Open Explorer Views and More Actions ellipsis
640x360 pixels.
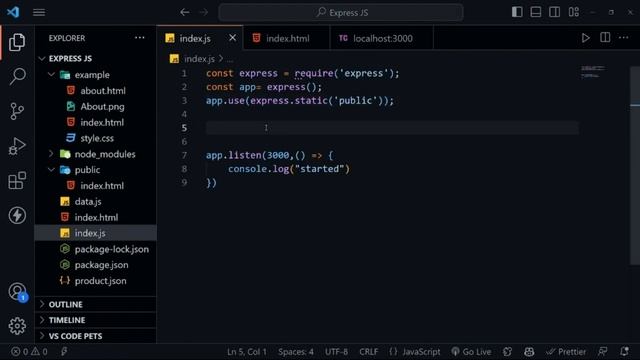click(x=140, y=38)
